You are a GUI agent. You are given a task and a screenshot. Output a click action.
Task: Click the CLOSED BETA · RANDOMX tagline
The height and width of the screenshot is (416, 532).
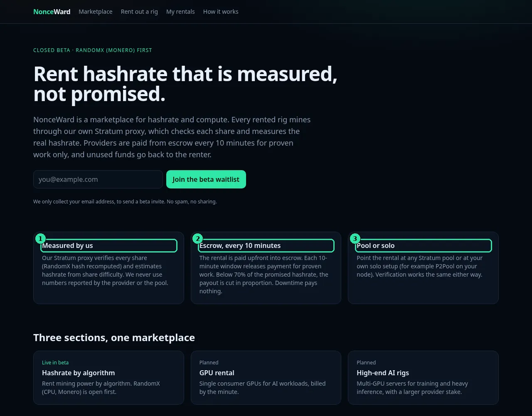(x=93, y=50)
